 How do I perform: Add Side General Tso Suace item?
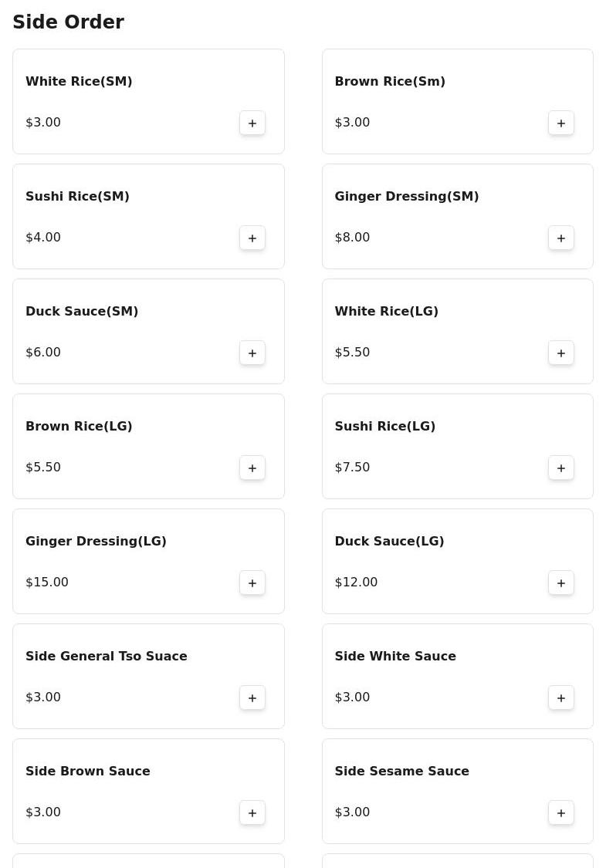252,697
